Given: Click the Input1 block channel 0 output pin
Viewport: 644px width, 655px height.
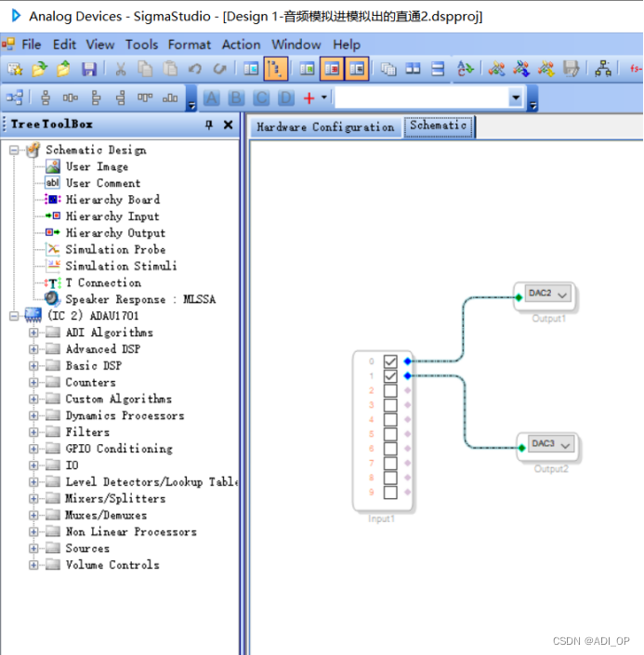Looking at the screenshot, I should [407, 361].
